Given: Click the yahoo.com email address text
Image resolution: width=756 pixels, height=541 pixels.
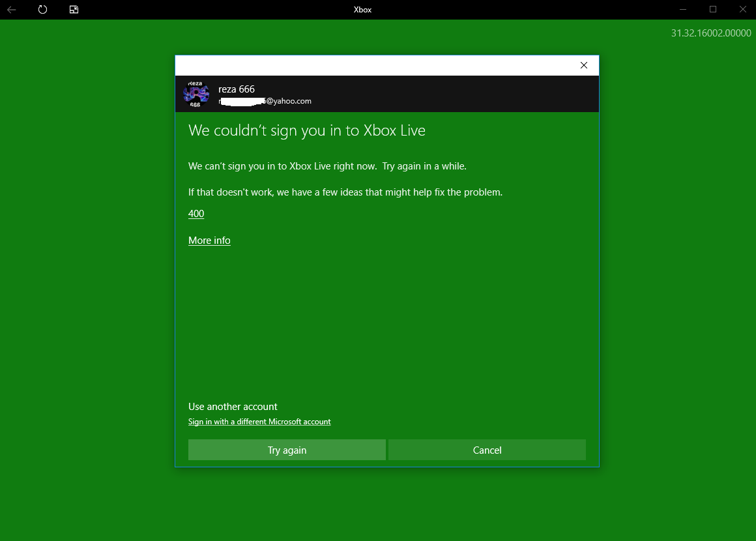Looking at the screenshot, I should tap(265, 101).
